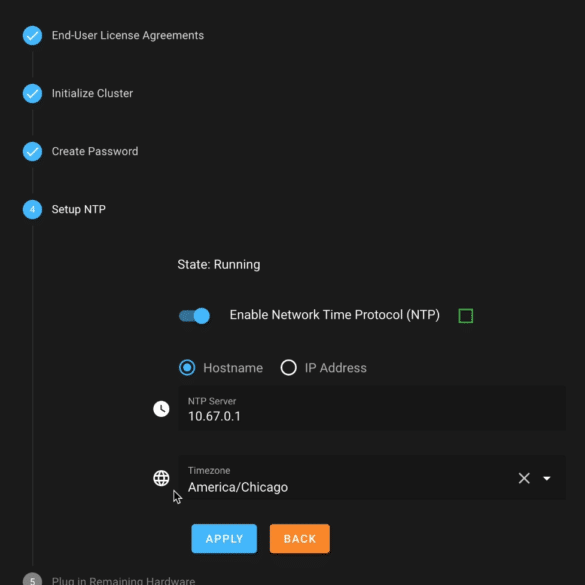Click the globe icon beside Timezone

161,478
